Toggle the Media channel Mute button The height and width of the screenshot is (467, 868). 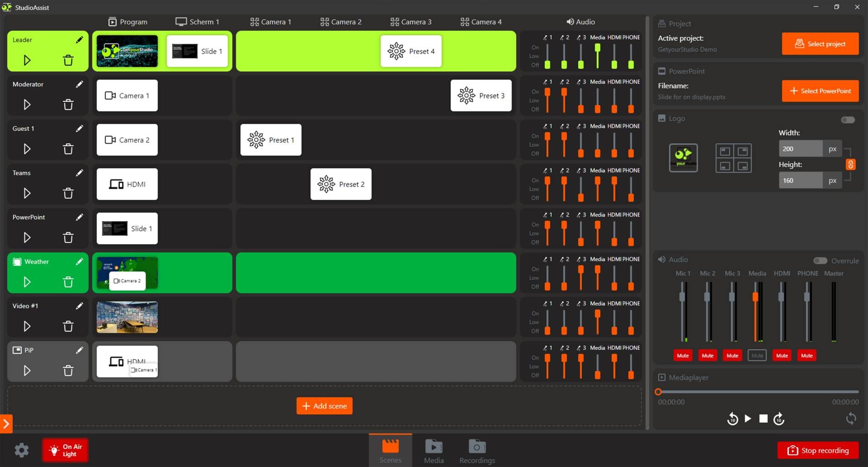click(757, 356)
